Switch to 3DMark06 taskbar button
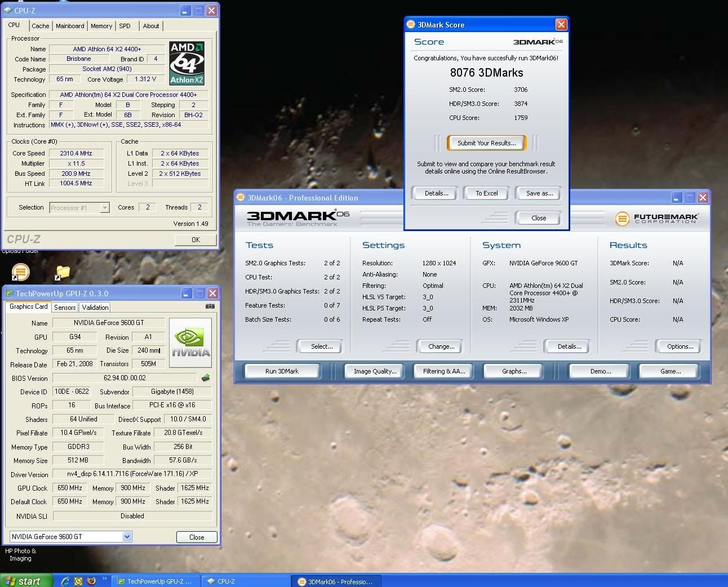Image resolution: width=728 pixels, height=587 pixels. tap(336, 581)
